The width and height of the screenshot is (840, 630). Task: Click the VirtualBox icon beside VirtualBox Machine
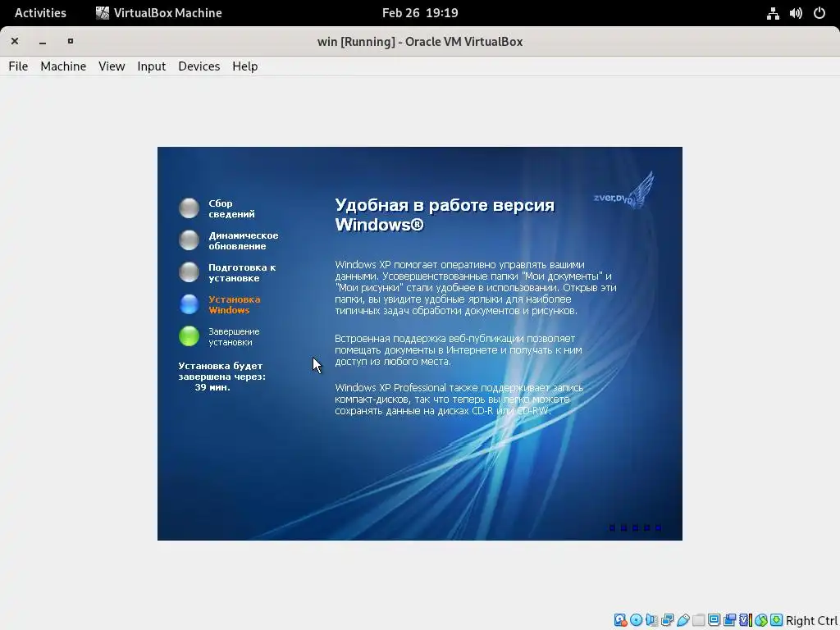(x=103, y=13)
